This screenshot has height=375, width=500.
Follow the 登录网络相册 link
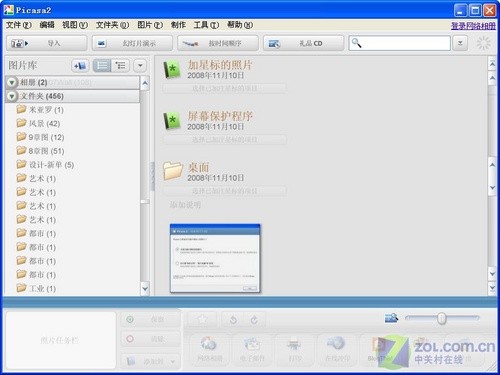(x=473, y=26)
